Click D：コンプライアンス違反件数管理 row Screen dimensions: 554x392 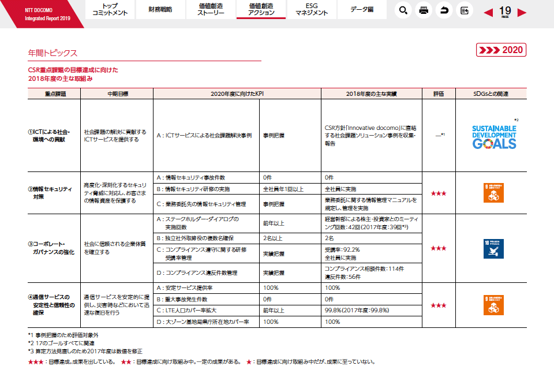coord(206,273)
